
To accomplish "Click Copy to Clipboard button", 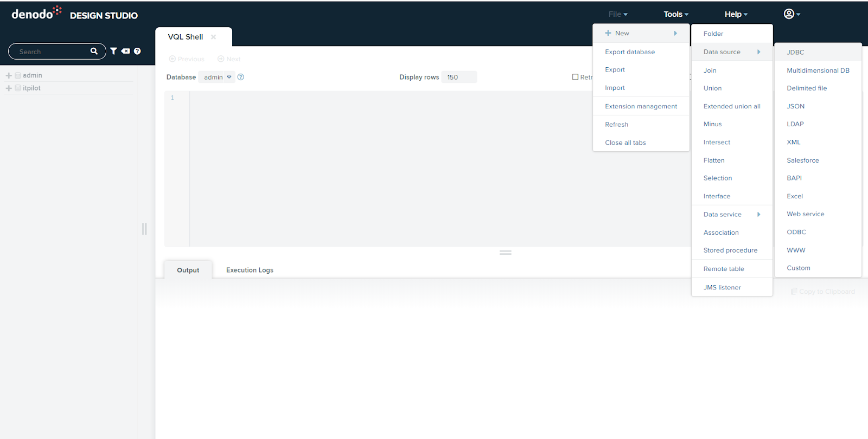I will tap(823, 292).
